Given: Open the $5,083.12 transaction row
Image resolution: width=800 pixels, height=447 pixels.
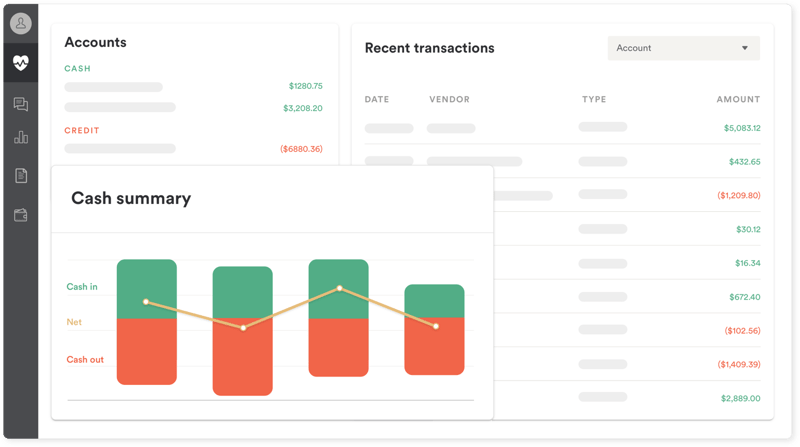Looking at the screenshot, I should [741, 128].
